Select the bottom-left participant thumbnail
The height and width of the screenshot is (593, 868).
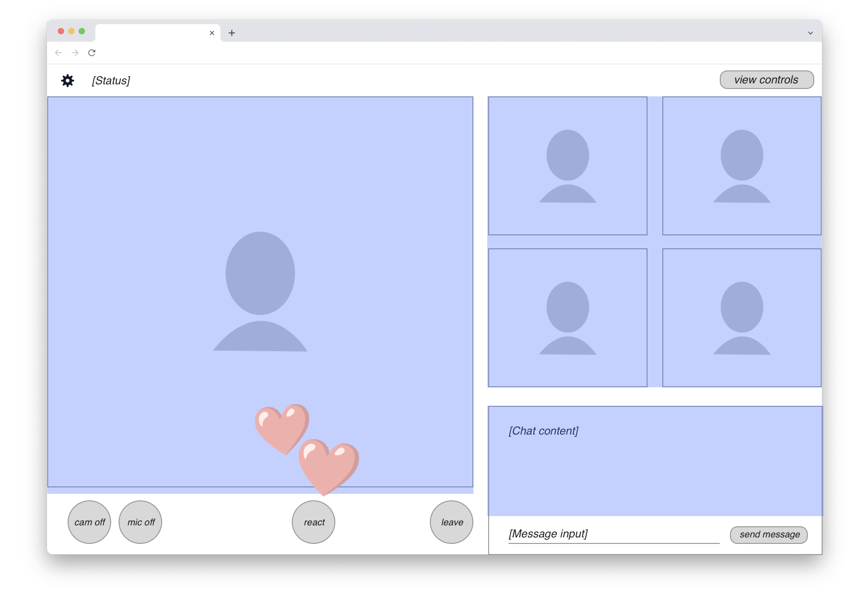click(x=568, y=318)
